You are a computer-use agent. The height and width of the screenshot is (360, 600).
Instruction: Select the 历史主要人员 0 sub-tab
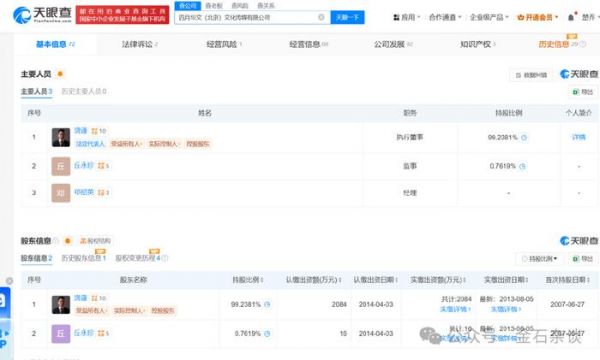(84, 91)
